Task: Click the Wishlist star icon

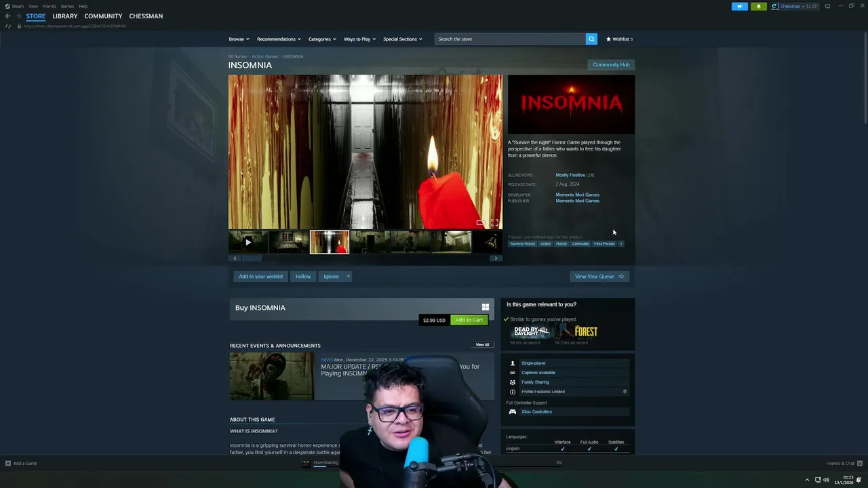Action: click(x=608, y=39)
